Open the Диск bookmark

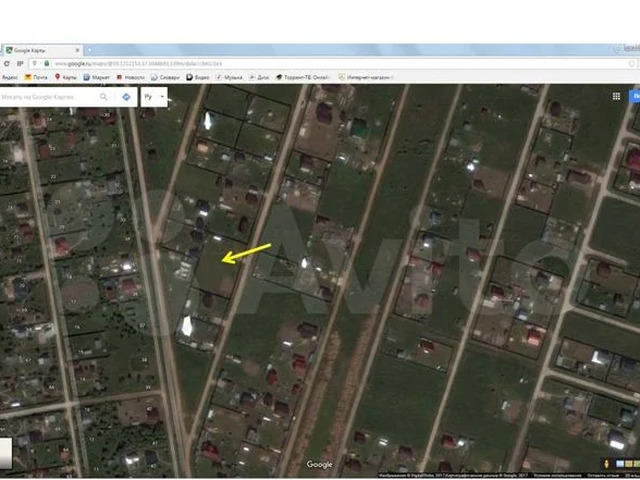pyautogui.click(x=259, y=77)
